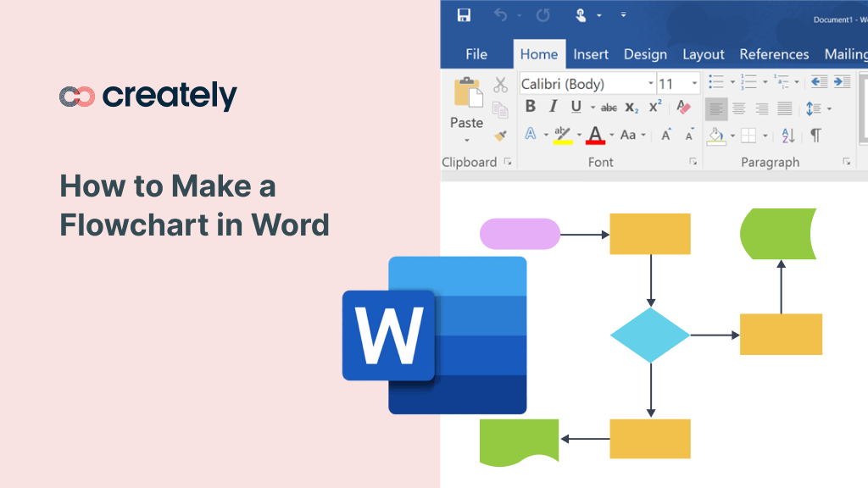This screenshot has height=488, width=868.
Task: Apply red font color swatch
Action: [x=595, y=136]
